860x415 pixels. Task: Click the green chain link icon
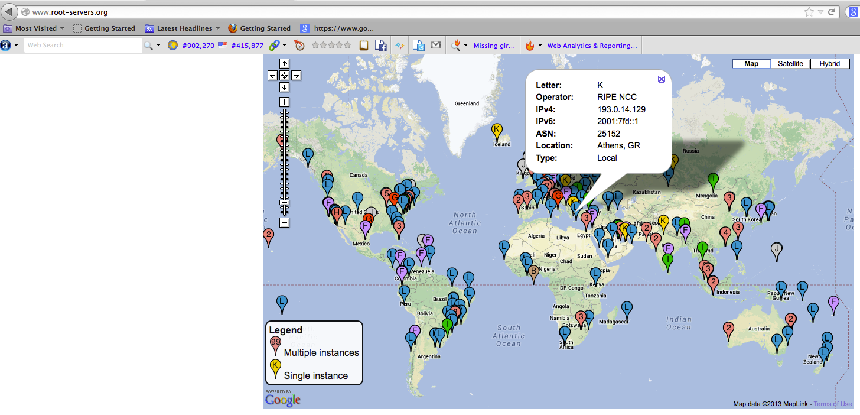[x=274, y=46]
